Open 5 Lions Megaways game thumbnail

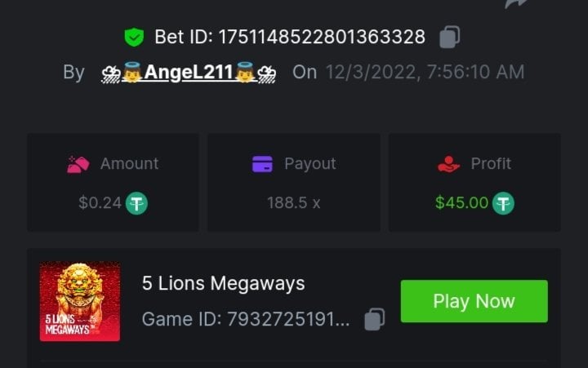pyautogui.click(x=80, y=301)
